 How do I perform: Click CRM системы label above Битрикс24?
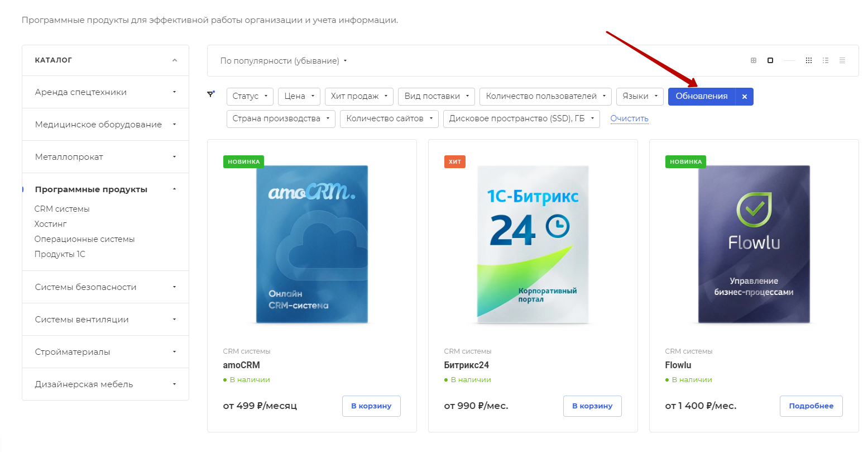(468, 351)
